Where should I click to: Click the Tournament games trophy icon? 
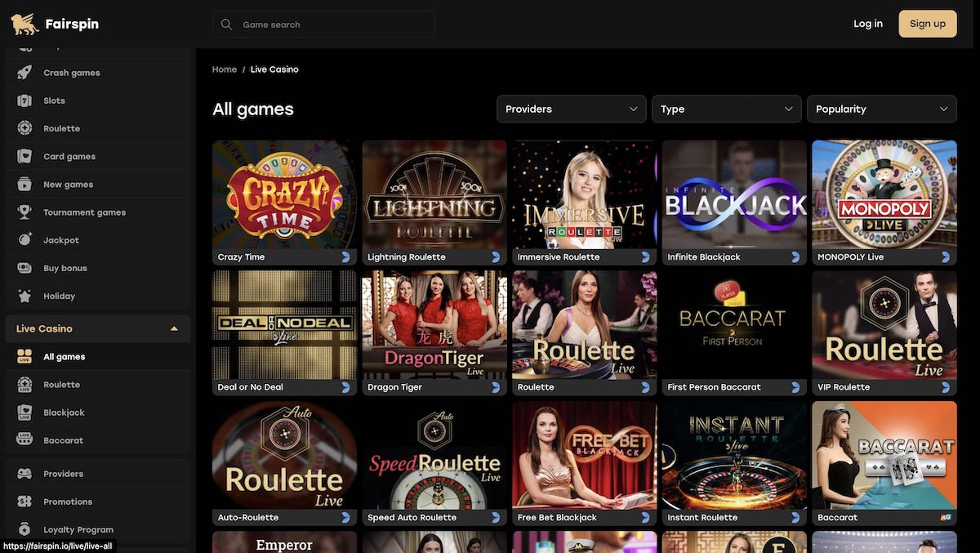click(24, 212)
